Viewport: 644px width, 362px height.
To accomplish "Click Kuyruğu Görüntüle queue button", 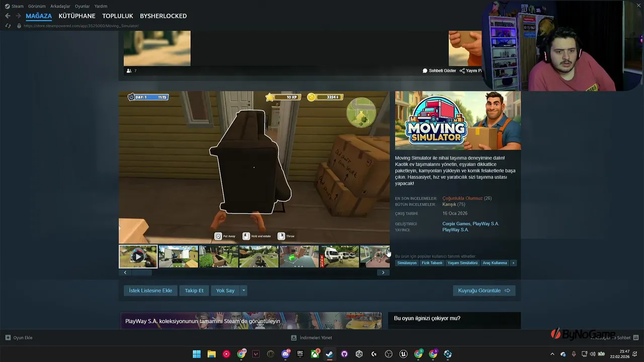I will tap(484, 291).
